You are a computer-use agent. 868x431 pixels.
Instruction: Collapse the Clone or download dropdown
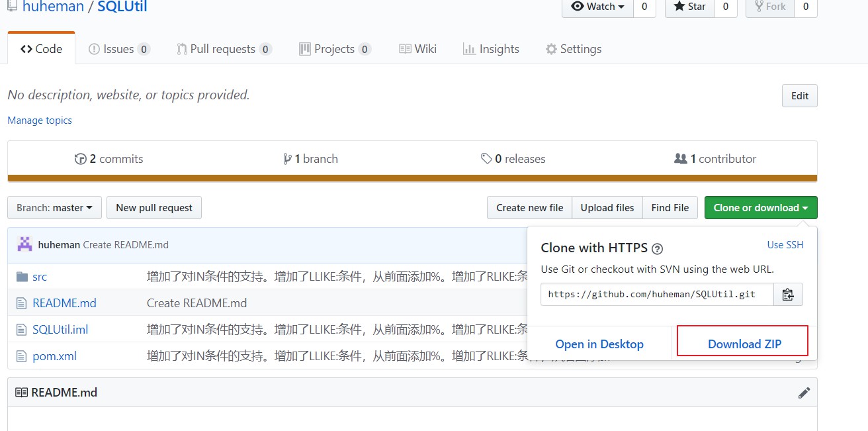click(x=761, y=208)
